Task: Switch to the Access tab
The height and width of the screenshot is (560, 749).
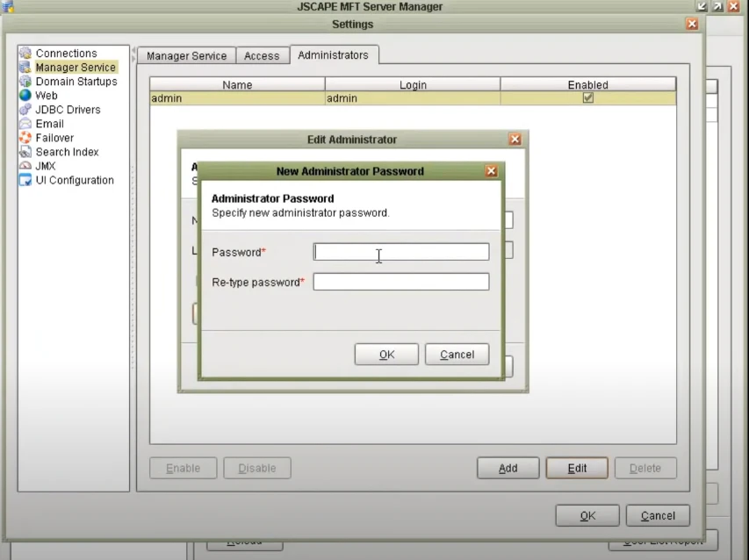Action: pyautogui.click(x=262, y=54)
